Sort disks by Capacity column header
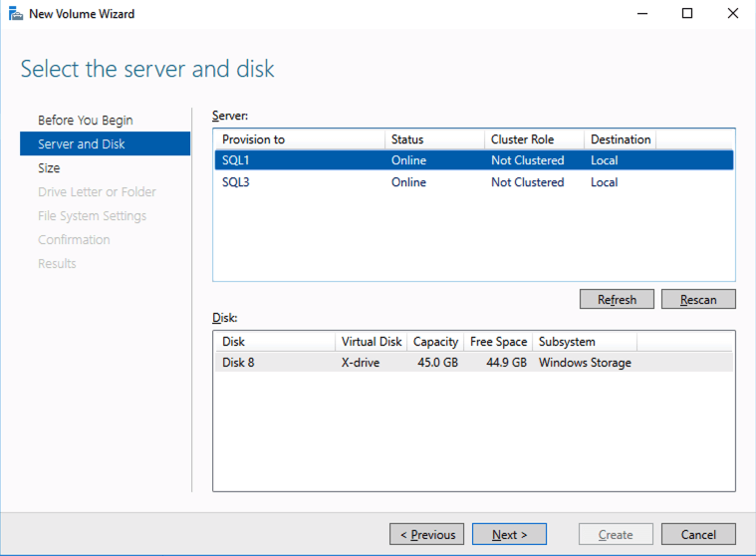Viewport: 756px width, 556px height. pos(435,342)
